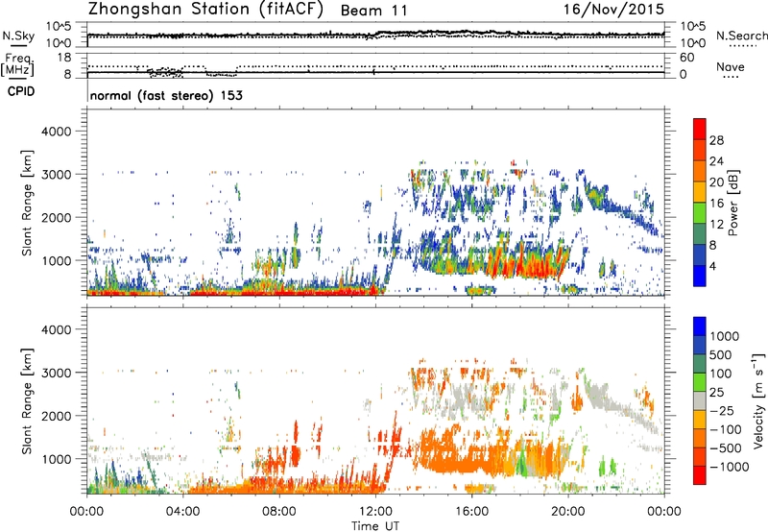Click the 'Nave' legend label

pyautogui.click(x=731, y=67)
